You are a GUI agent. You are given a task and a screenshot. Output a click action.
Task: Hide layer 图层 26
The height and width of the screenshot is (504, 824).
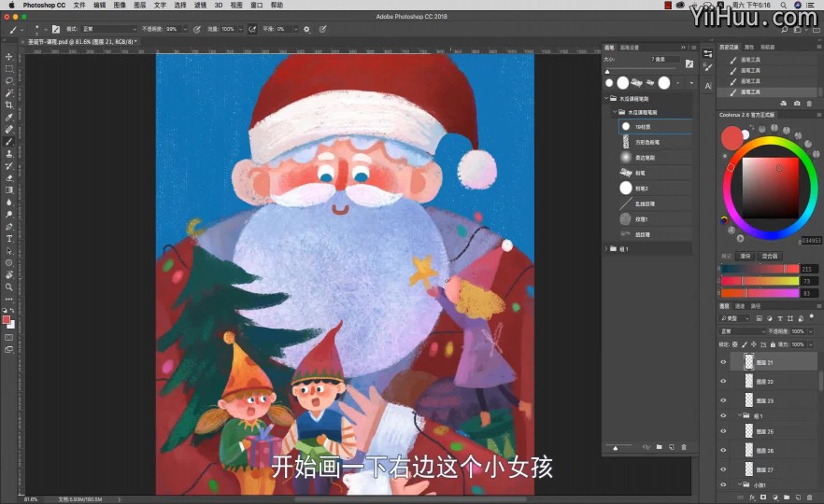click(x=724, y=451)
